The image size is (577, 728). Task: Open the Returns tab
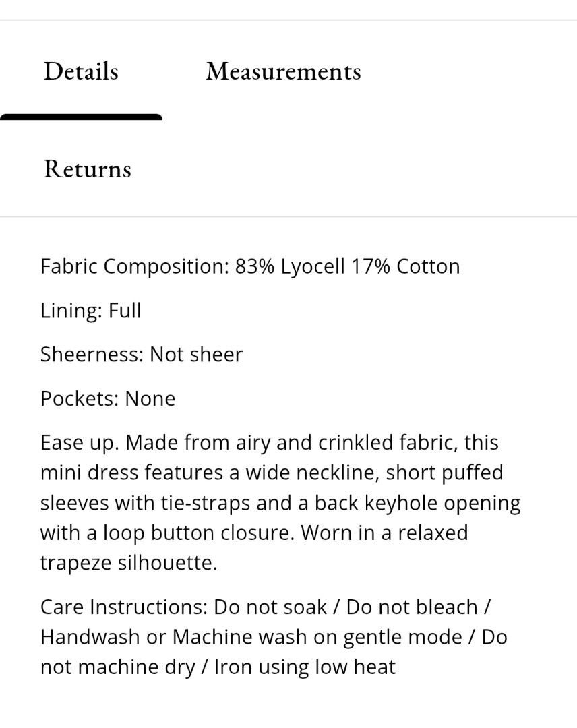(x=87, y=169)
